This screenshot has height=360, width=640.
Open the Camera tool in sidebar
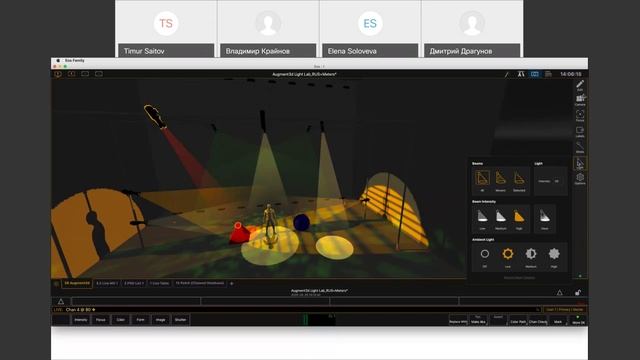(580, 100)
